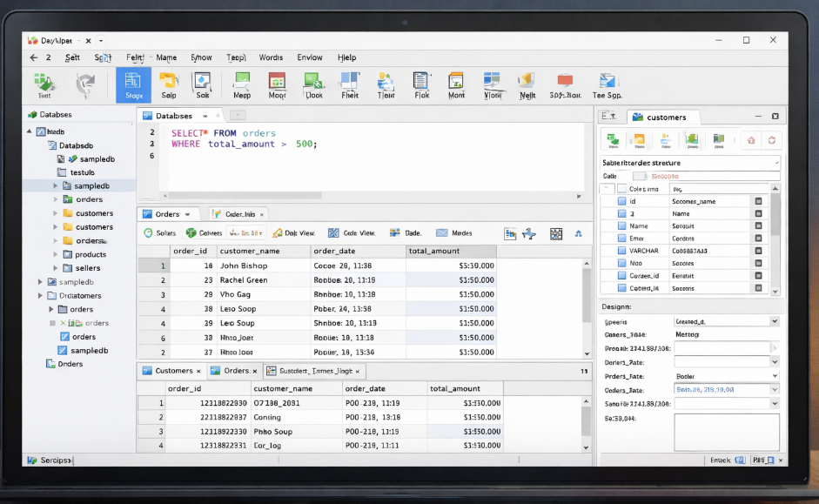Open the table structure dropdown in customers panel
This screenshot has height=504, width=819.
(x=776, y=163)
